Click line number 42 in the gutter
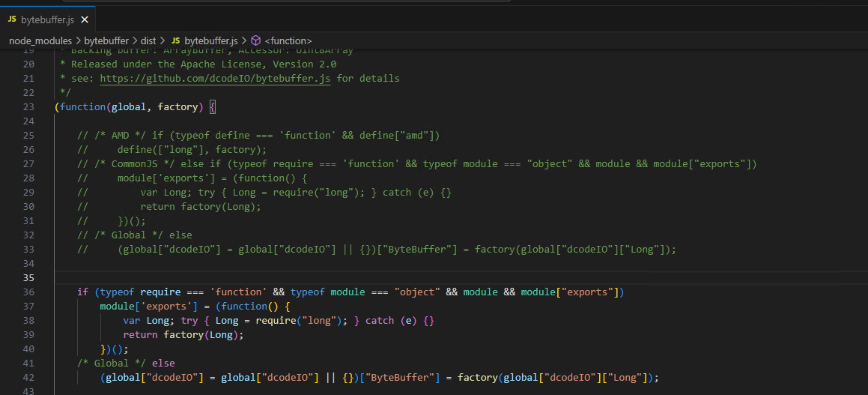Image resolution: width=868 pixels, height=395 pixels. [x=28, y=377]
